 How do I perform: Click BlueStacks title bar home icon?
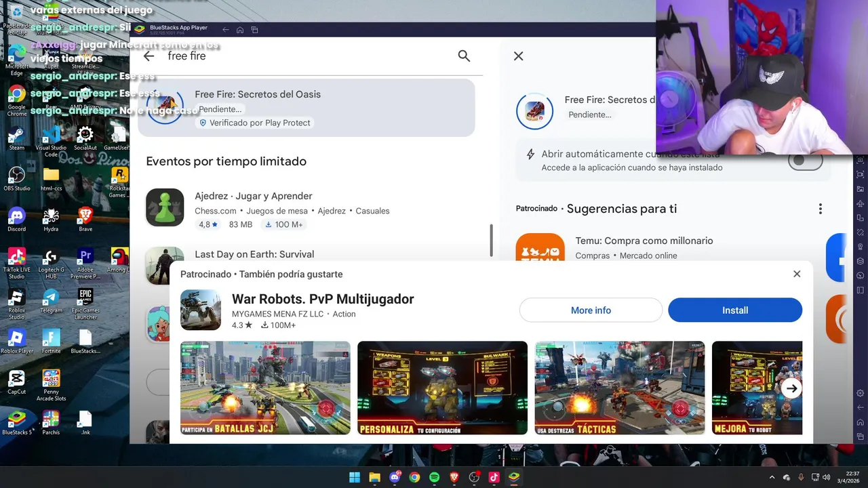click(x=240, y=30)
